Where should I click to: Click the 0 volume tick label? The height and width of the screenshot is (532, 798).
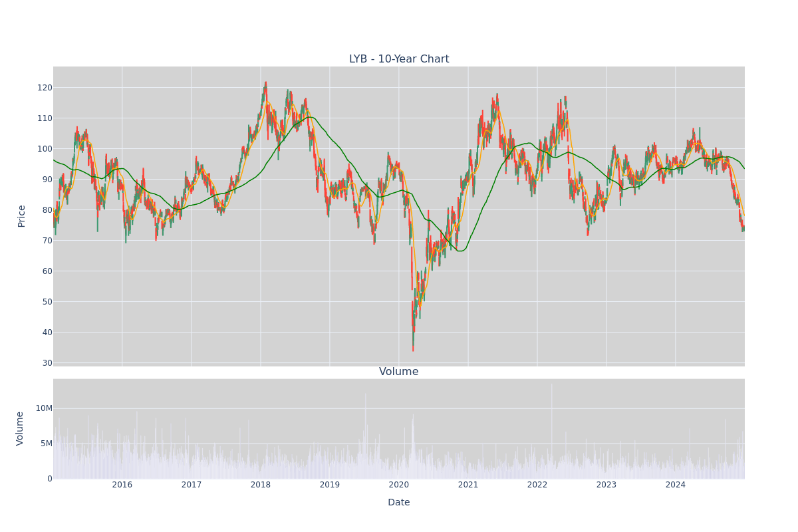coord(50,479)
